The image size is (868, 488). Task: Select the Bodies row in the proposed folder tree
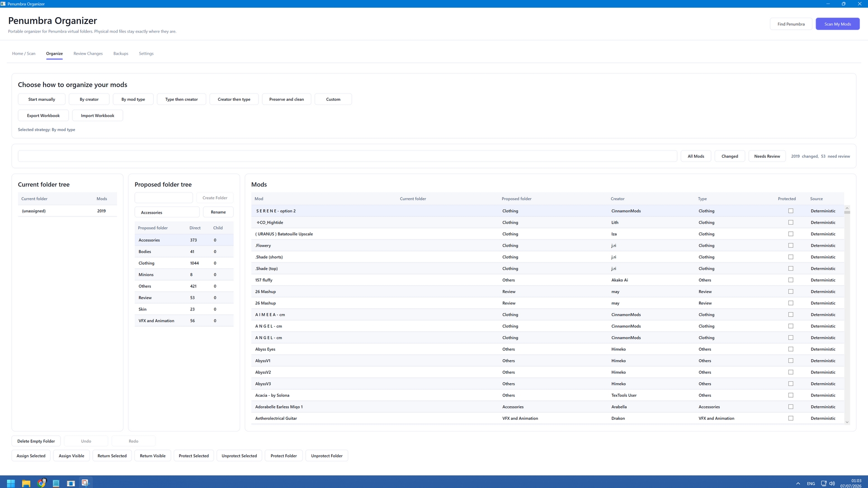pyautogui.click(x=184, y=252)
